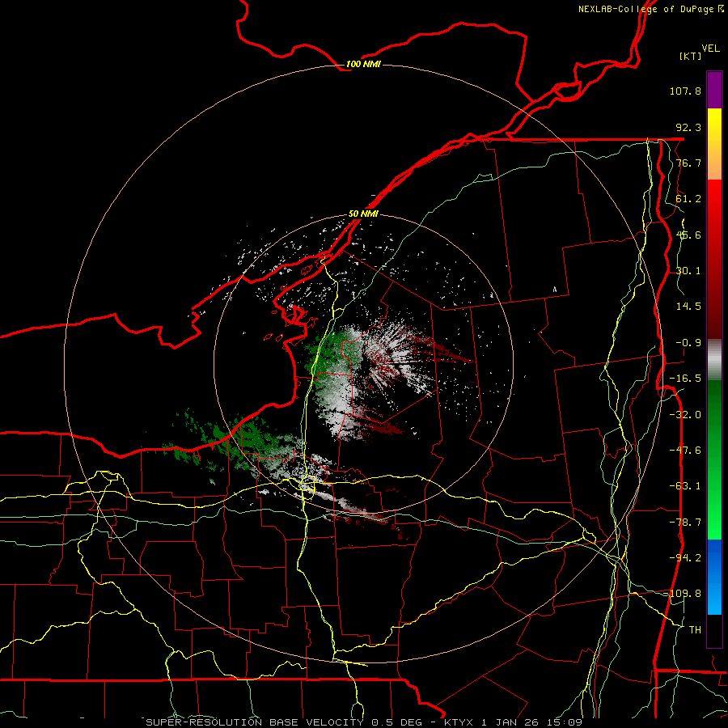The width and height of the screenshot is (728, 728).
Task: Select the 61.2 value on velocity scale
Action: [688, 199]
